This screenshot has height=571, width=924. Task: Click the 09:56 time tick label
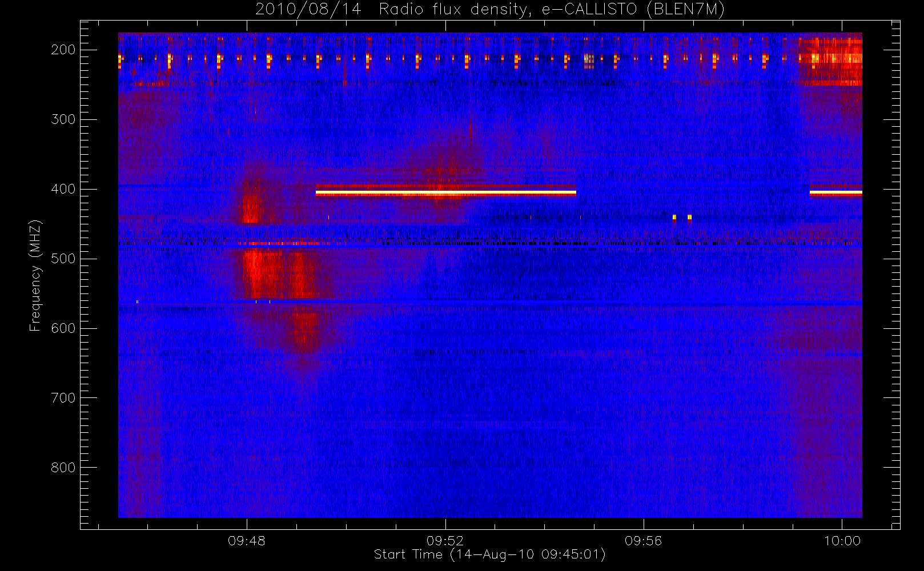click(644, 541)
